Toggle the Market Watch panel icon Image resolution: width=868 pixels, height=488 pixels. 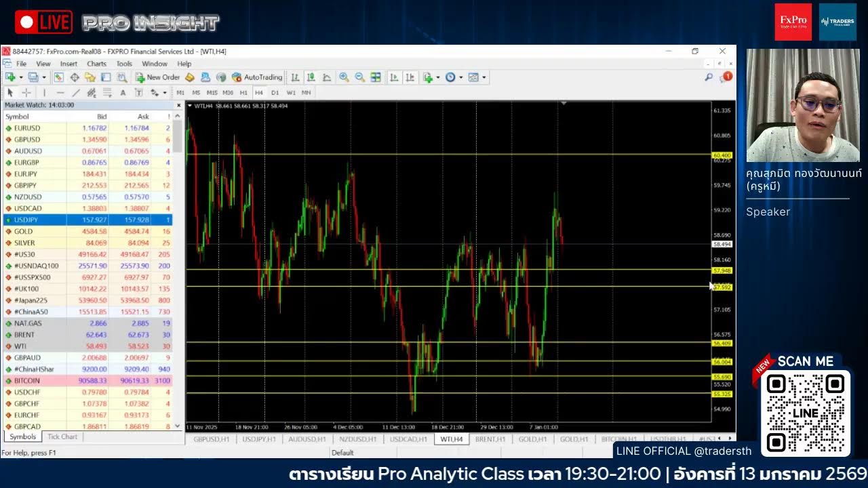58,77
